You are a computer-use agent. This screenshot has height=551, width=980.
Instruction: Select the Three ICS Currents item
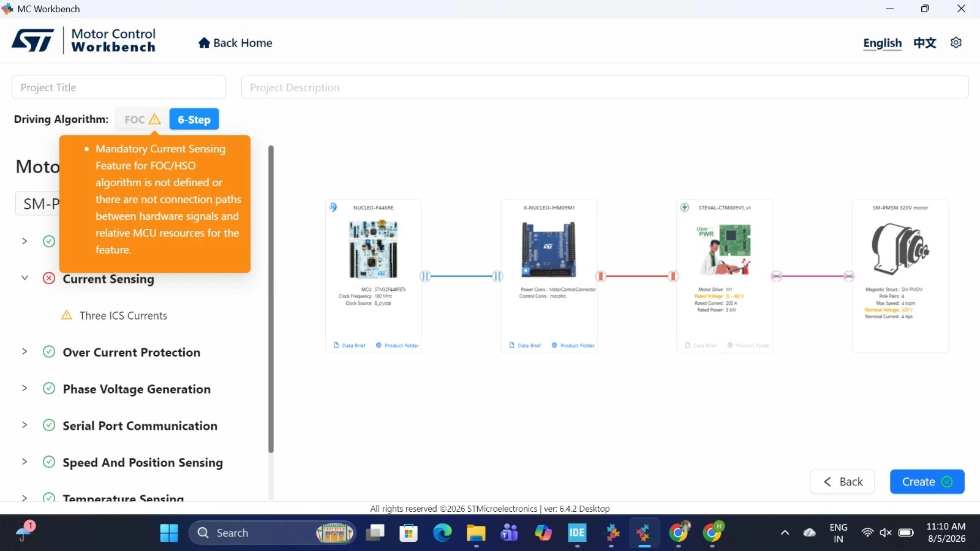pyautogui.click(x=123, y=316)
